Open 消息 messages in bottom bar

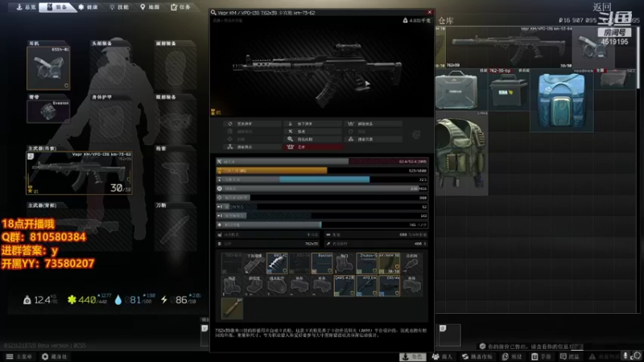(570, 356)
